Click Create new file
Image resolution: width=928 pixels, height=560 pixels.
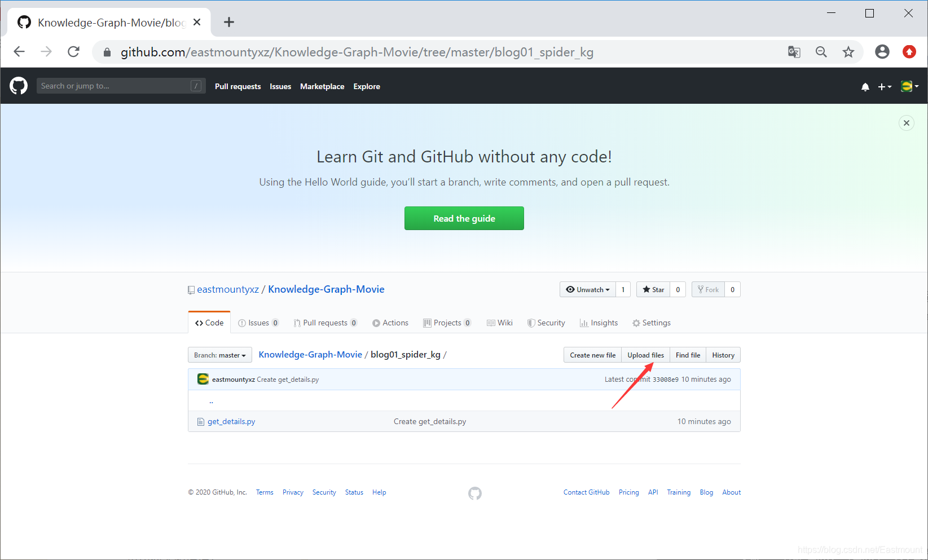click(592, 355)
